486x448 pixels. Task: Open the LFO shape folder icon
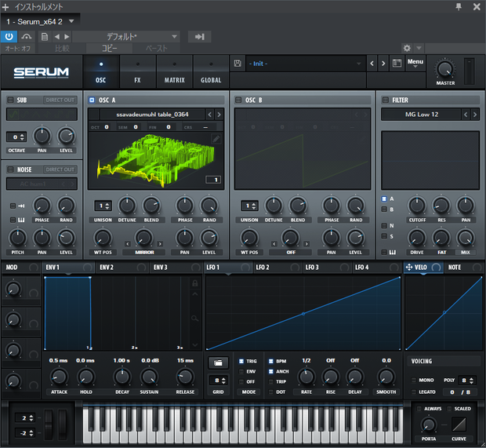(218, 362)
